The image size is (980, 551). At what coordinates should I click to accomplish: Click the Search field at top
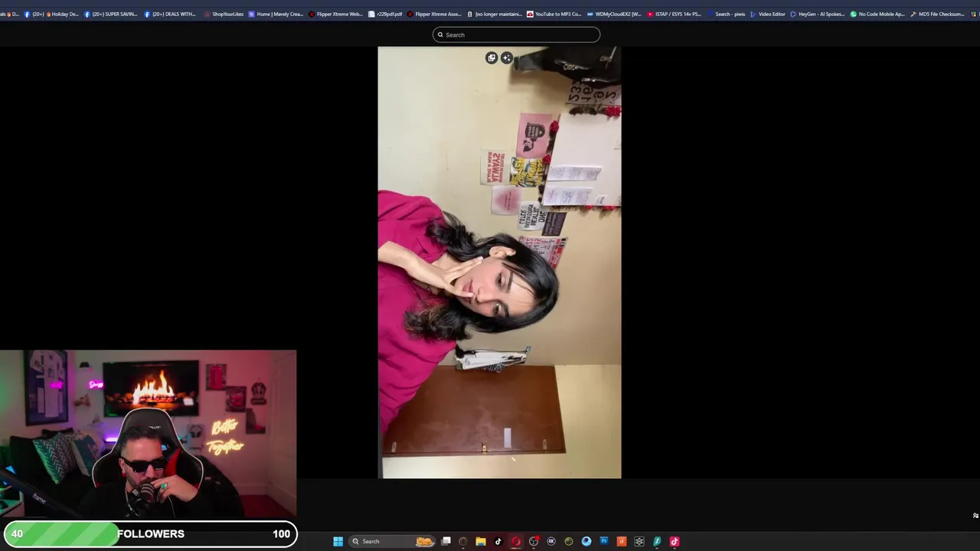tap(516, 34)
